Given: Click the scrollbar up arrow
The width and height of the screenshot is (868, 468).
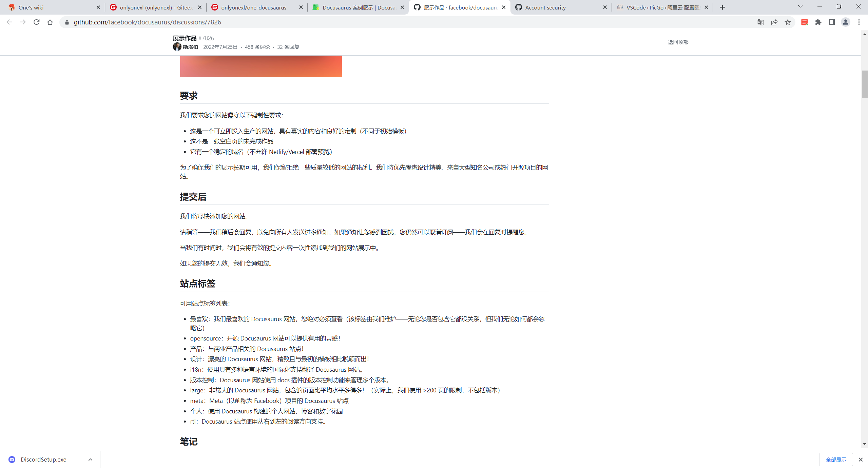Looking at the screenshot, I should [x=865, y=34].
